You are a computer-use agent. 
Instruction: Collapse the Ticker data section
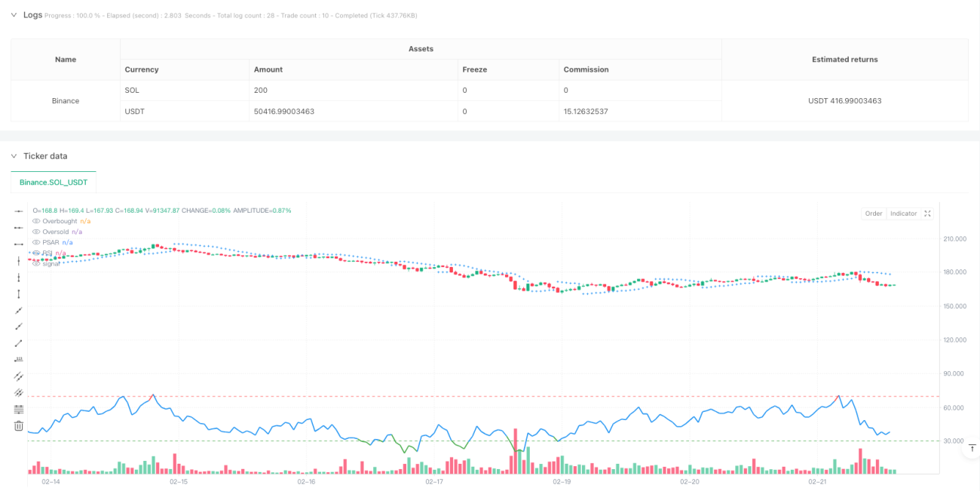tap(14, 156)
